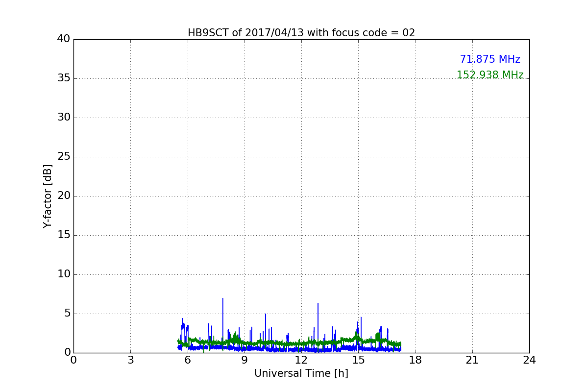Click the x-axis tick label "9"

(x=245, y=360)
